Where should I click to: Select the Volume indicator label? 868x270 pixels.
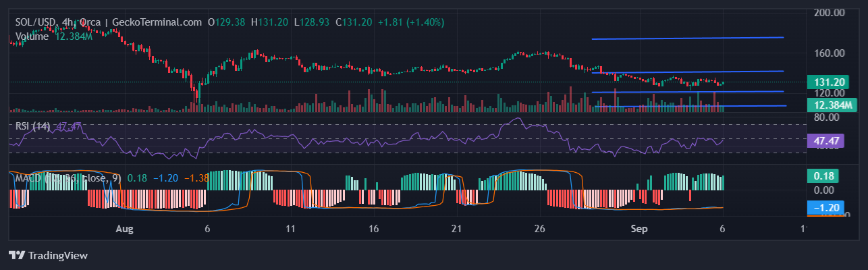[x=32, y=36]
